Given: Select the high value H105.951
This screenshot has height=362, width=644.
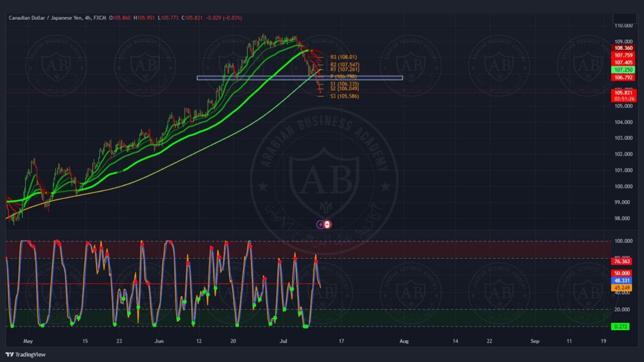Looking at the screenshot, I should (x=144, y=18).
